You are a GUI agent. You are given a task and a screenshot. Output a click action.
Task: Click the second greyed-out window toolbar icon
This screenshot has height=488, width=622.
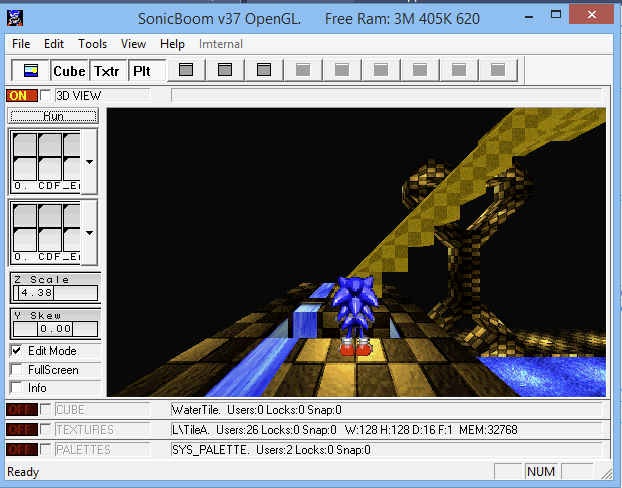coord(342,70)
